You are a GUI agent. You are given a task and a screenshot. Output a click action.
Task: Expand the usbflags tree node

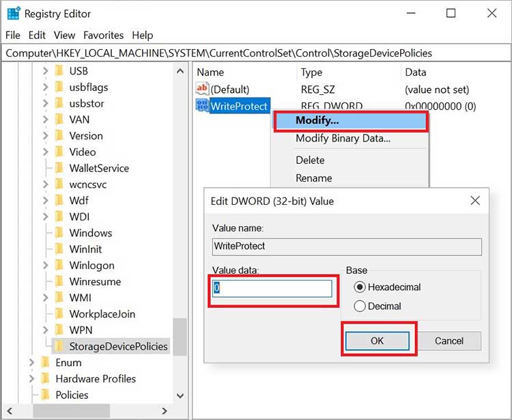45,87
